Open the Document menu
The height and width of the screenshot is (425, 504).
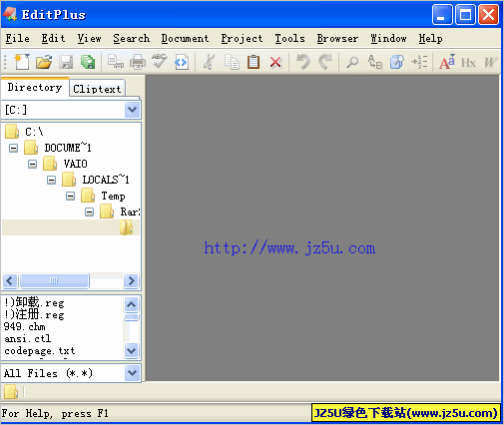tap(185, 39)
